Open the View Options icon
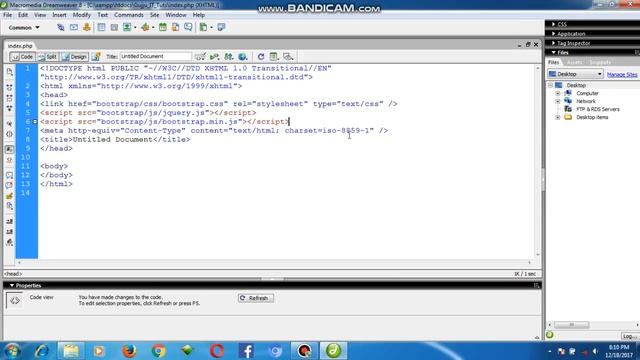The image size is (640, 360). [274, 57]
